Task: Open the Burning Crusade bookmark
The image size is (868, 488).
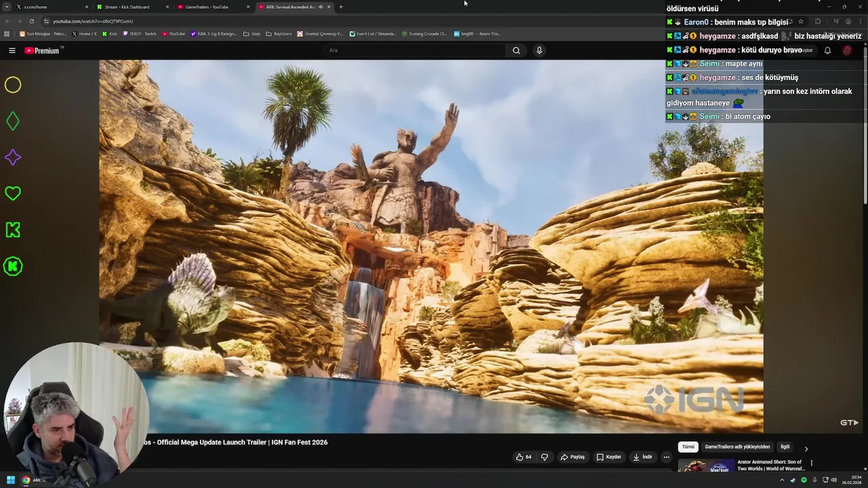Action: point(425,33)
